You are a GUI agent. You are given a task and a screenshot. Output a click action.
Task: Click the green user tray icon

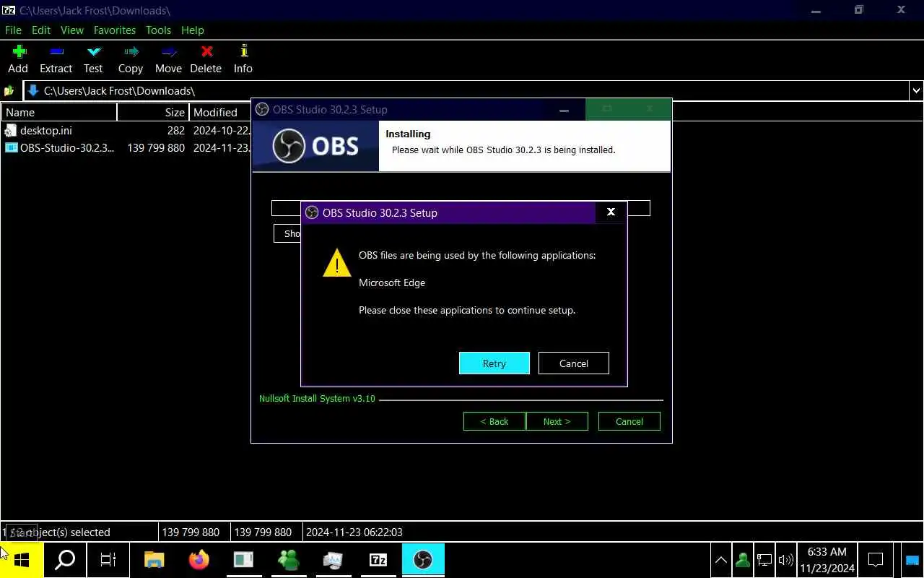pos(742,560)
